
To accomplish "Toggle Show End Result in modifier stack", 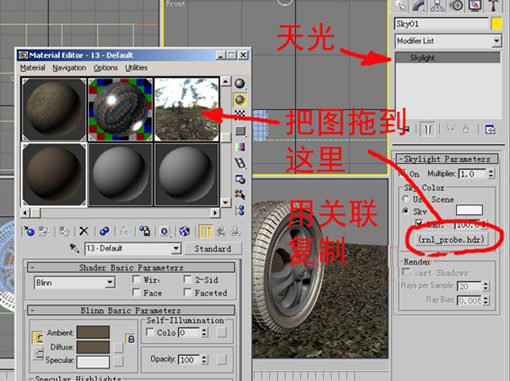I will click(428, 129).
